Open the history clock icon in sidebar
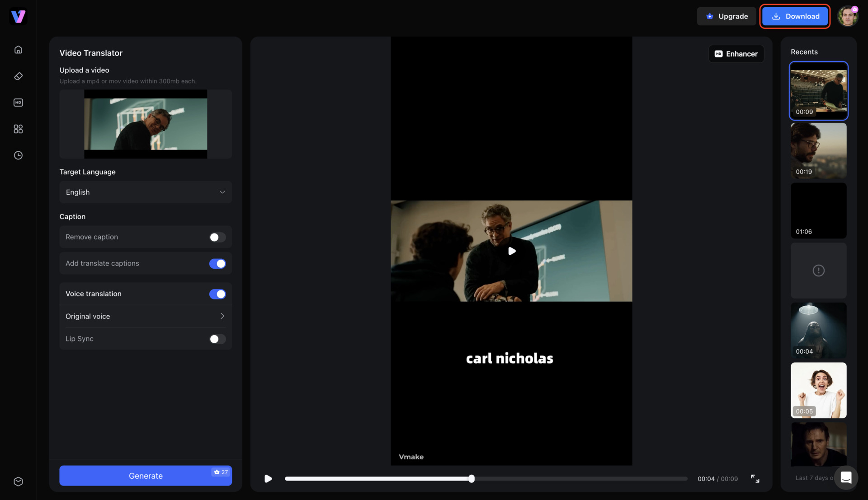868x500 pixels. 18,155
